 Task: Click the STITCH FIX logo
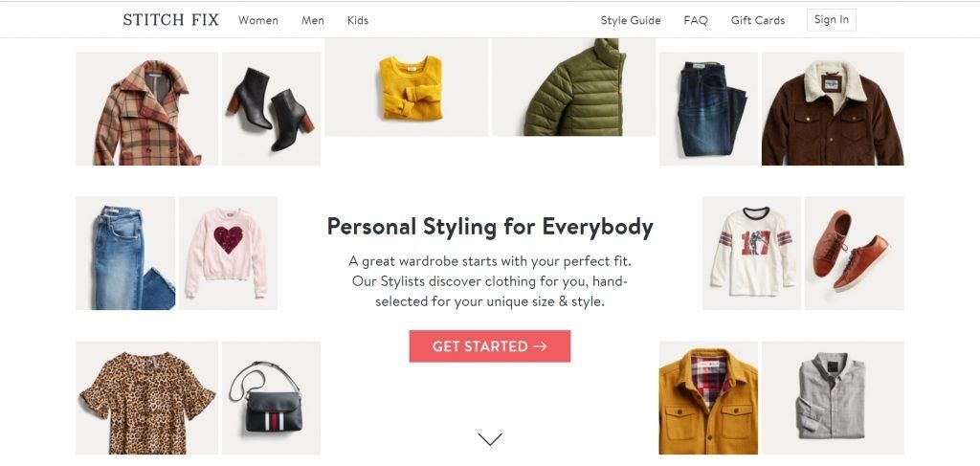[170, 20]
